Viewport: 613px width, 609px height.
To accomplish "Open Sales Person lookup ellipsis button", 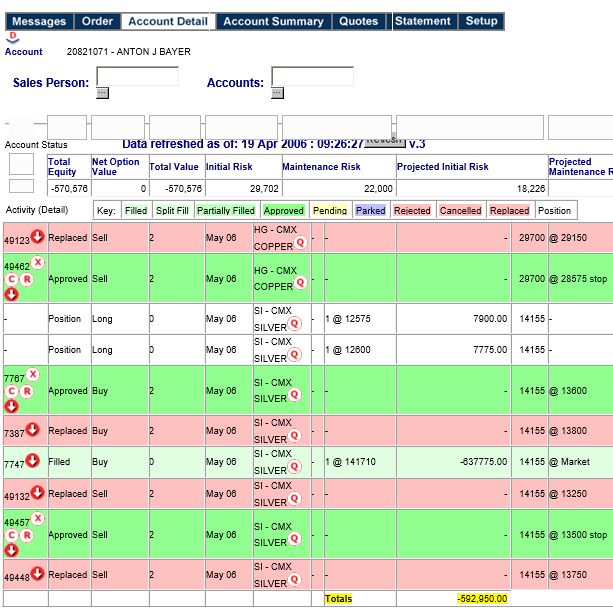I will (x=102, y=93).
